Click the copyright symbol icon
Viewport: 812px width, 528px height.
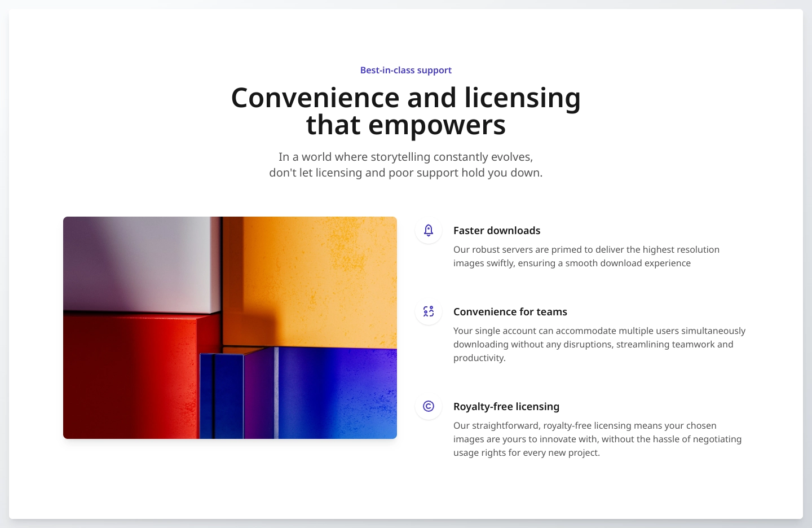click(x=429, y=406)
